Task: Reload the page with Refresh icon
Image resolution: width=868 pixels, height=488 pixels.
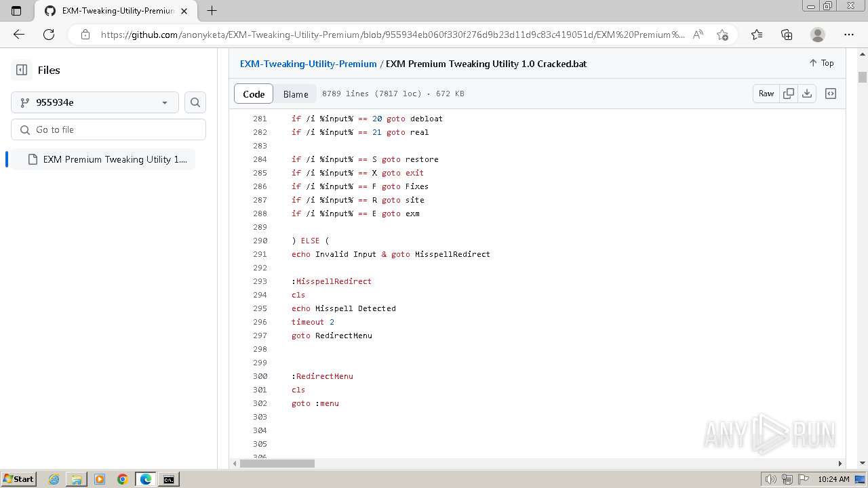Action: click(49, 35)
